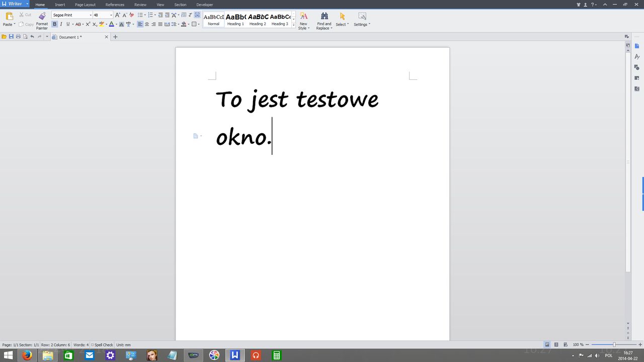The height and width of the screenshot is (362, 644).
Task: Open the Writer application menu
Action: pyautogui.click(x=15, y=4)
